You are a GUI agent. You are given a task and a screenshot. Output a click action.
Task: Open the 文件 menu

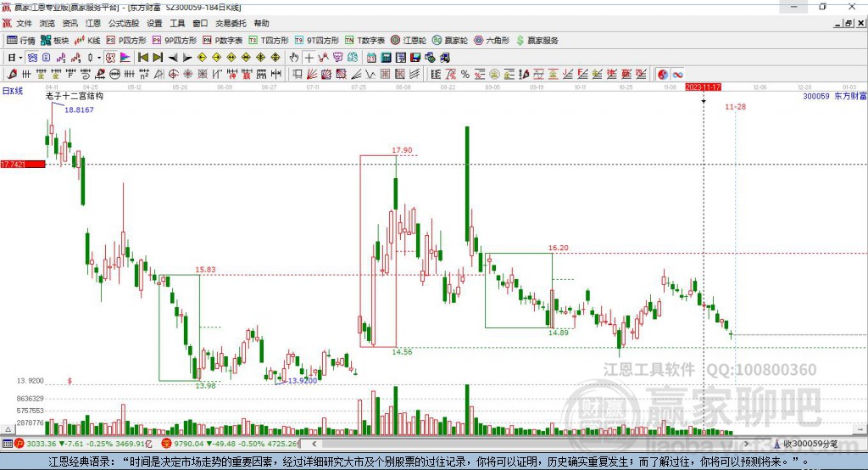pos(25,23)
